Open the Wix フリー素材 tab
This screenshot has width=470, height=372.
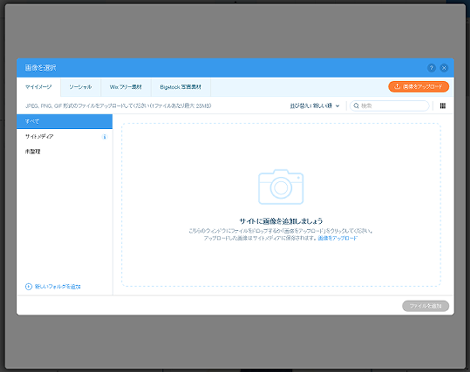(x=126, y=87)
